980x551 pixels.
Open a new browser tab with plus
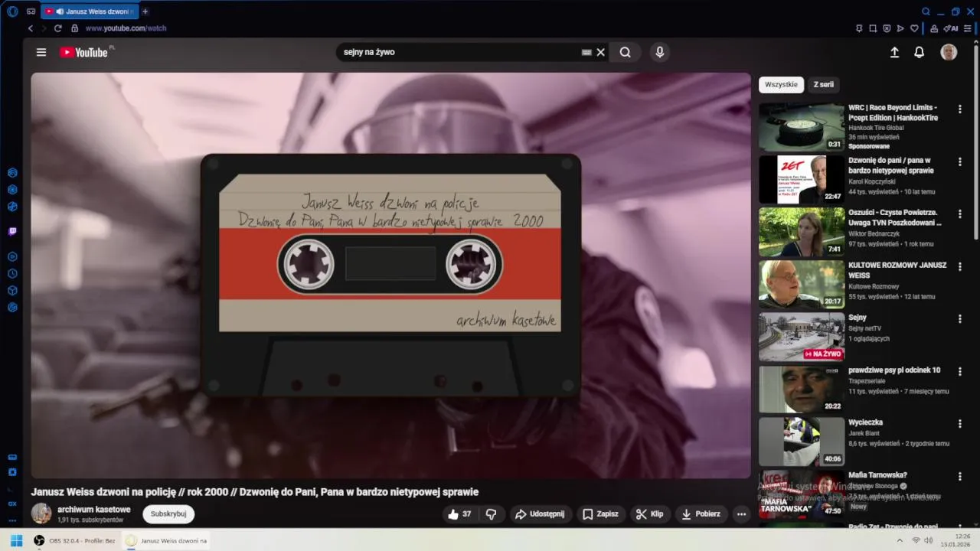point(145,11)
